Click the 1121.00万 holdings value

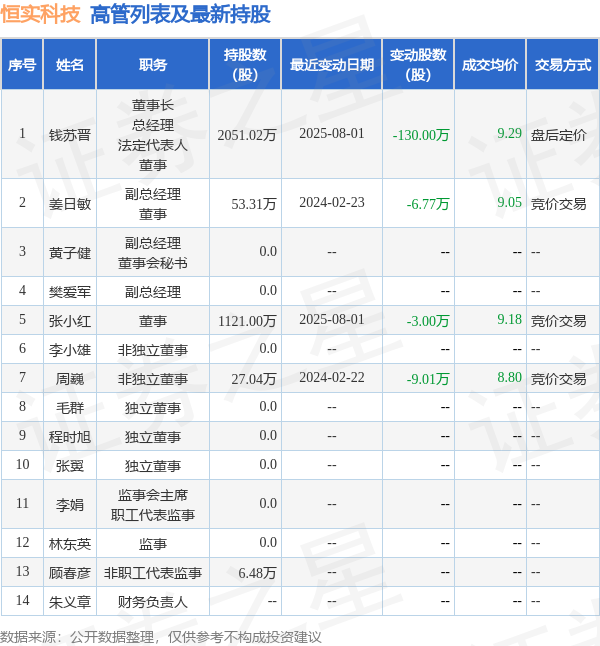pos(247,321)
